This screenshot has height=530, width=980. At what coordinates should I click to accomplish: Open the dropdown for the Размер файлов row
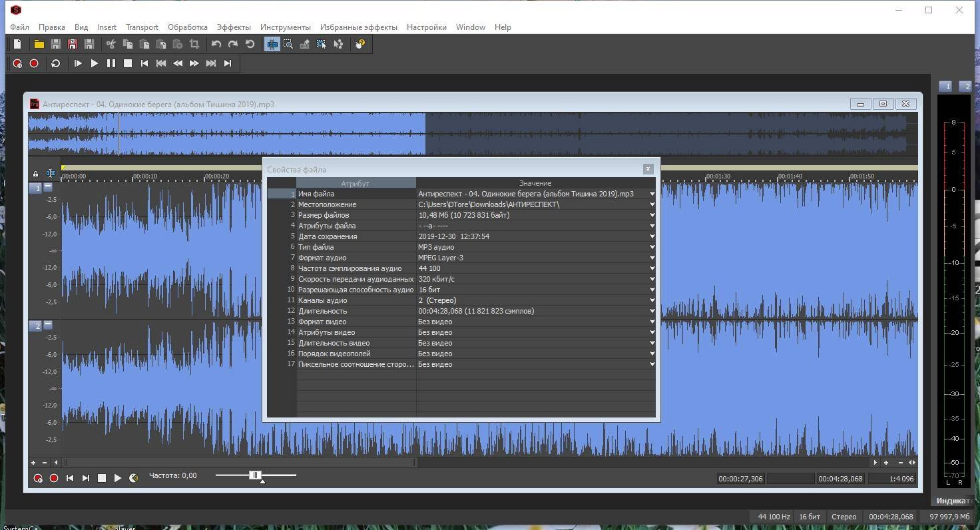click(x=652, y=215)
